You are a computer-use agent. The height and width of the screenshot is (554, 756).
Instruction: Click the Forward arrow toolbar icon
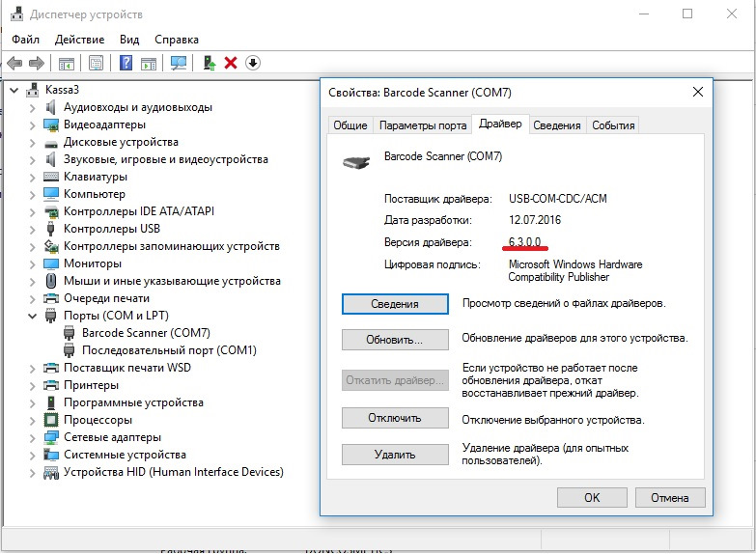click(x=37, y=63)
